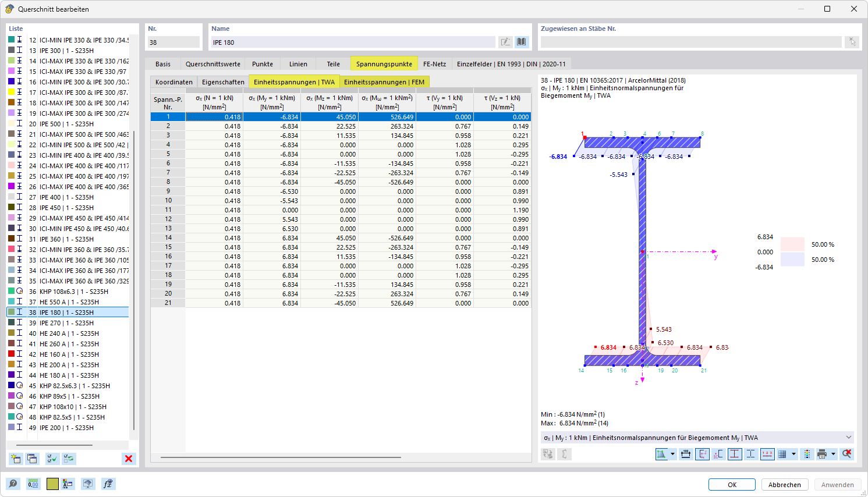Open the Punkte tab
The width and height of the screenshot is (868, 497).
[x=263, y=64]
